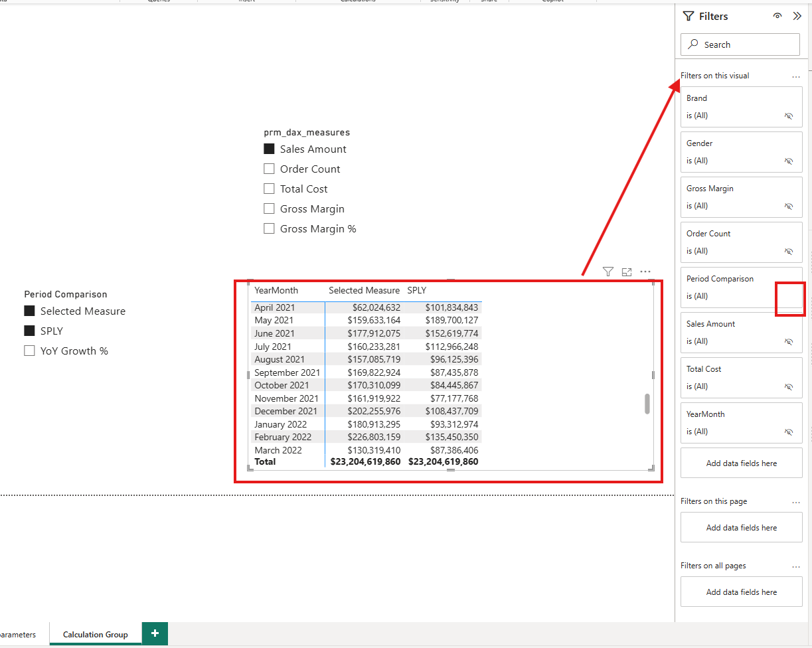
Task: Expand the Gender filter card
Action: tap(742, 151)
